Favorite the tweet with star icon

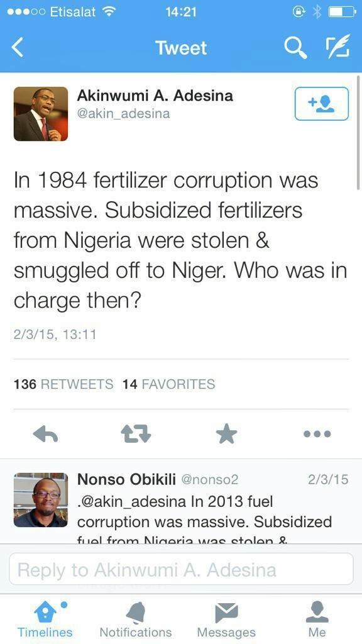(227, 434)
